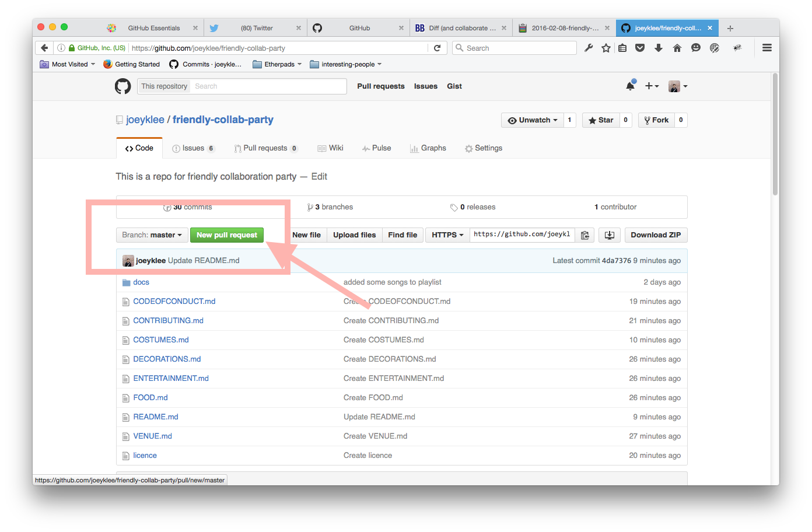
Task: Star the friendly-collab-party repository
Action: click(x=601, y=120)
